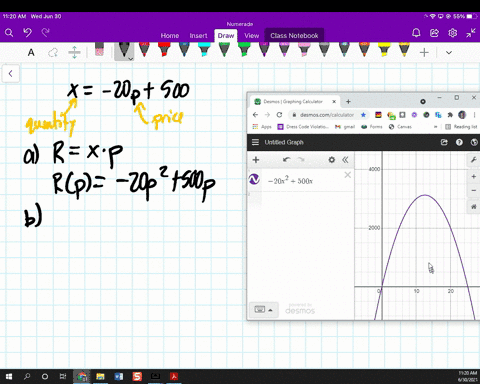Pick the eraser tool

(x=99, y=49)
